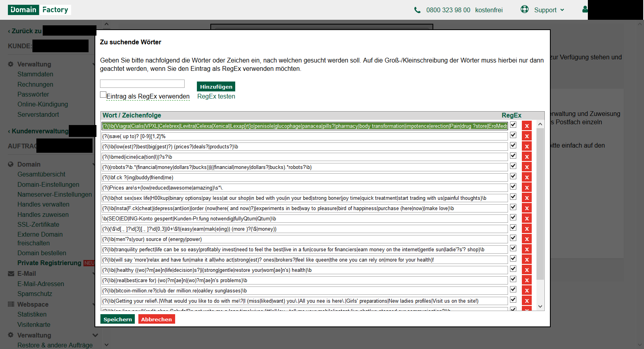
Task: Remove the 'Prices are' row
Action: [527, 188]
